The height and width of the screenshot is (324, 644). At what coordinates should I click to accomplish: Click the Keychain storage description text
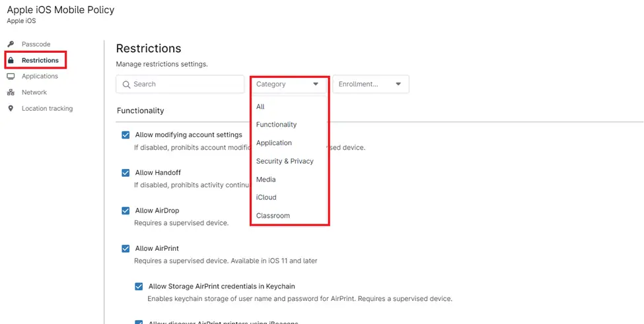point(300,298)
